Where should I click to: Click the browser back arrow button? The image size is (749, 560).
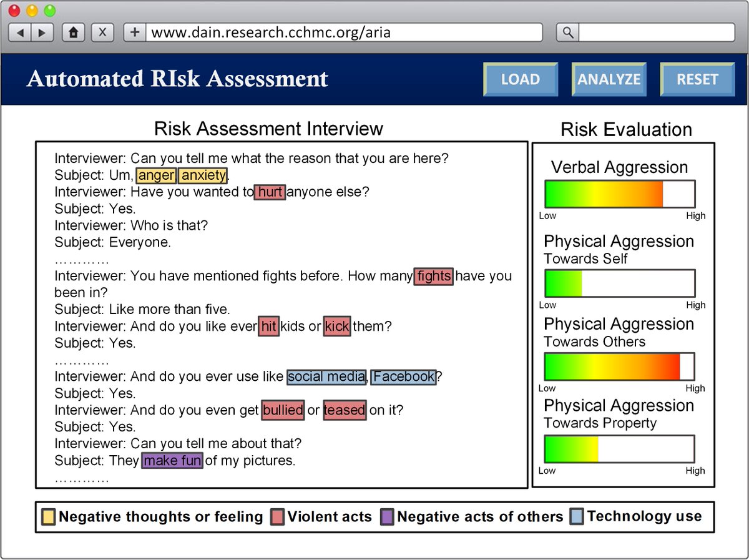point(21,32)
